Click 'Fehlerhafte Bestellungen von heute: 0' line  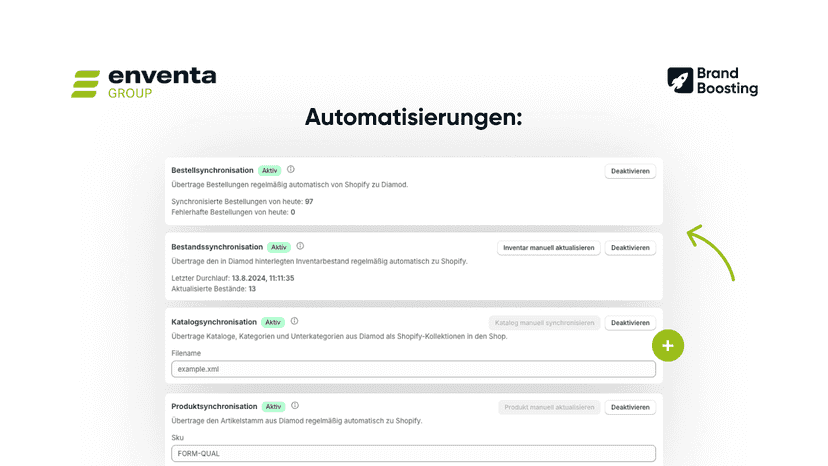tap(233, 212)
